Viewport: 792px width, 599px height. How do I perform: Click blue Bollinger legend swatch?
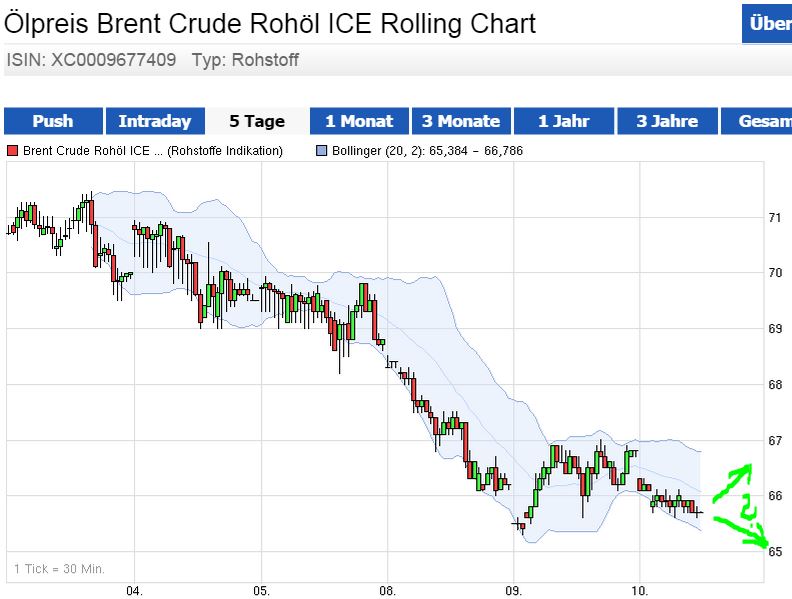(x=321, y=151)
